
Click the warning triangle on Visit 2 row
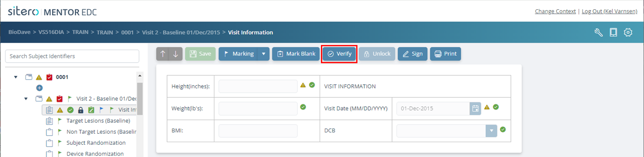click(49, 99)
